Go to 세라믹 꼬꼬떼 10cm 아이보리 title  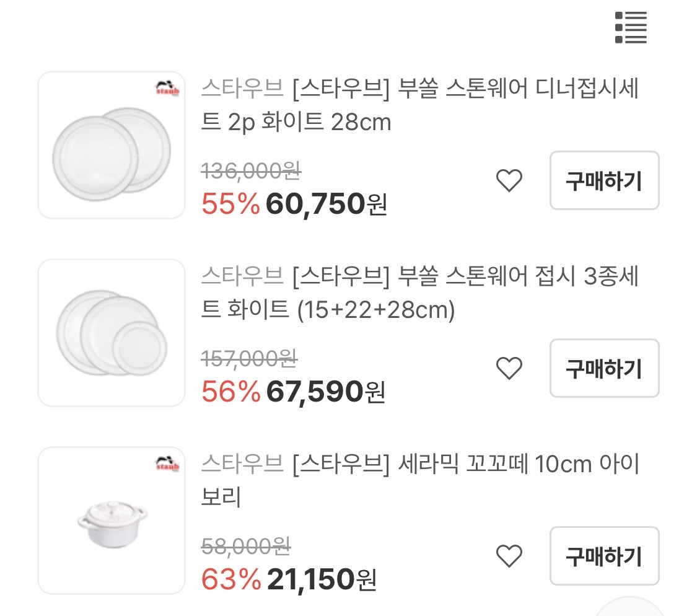coord(465,465)
